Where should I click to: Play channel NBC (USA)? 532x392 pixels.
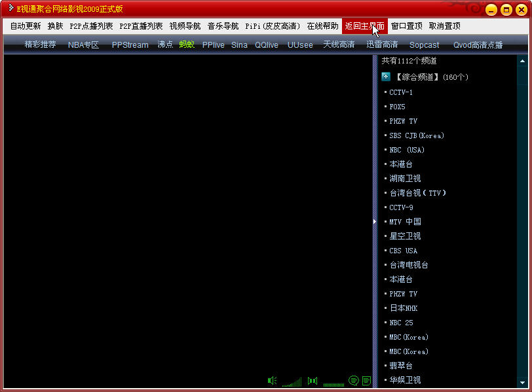(x=407, y=150)
